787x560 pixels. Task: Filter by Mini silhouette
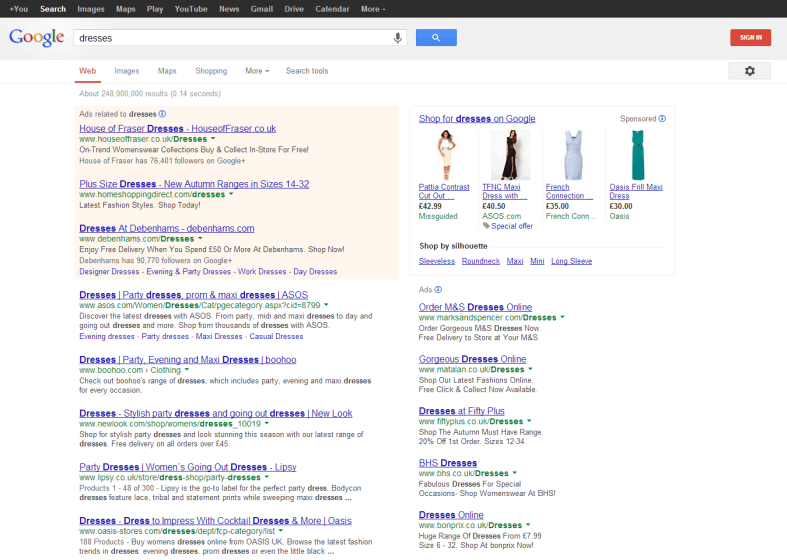coord(537,261)
